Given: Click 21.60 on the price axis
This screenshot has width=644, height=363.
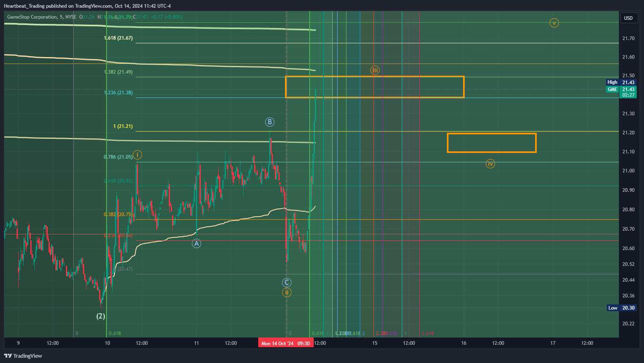Looking at the screenshot, I should click(x=628, y=57).
